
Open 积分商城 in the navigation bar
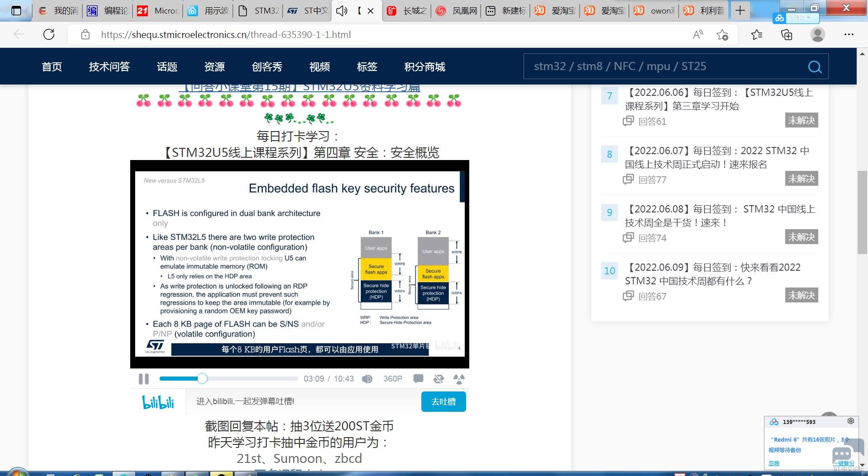(425, 67)
